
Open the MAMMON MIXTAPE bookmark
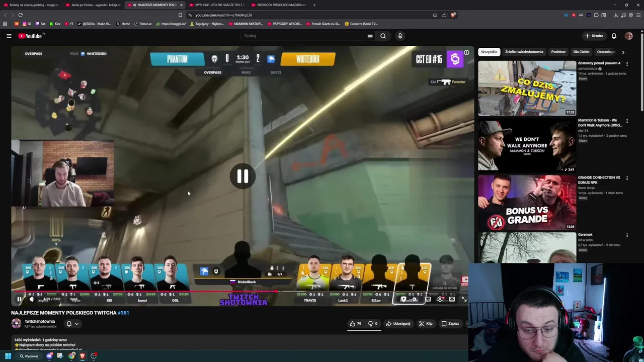click(246, 24)
